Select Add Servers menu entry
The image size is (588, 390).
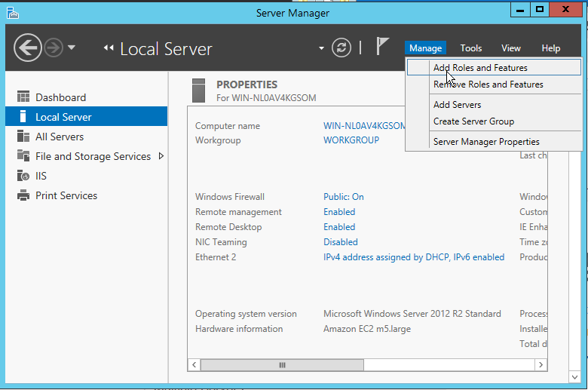pos(457,105)
